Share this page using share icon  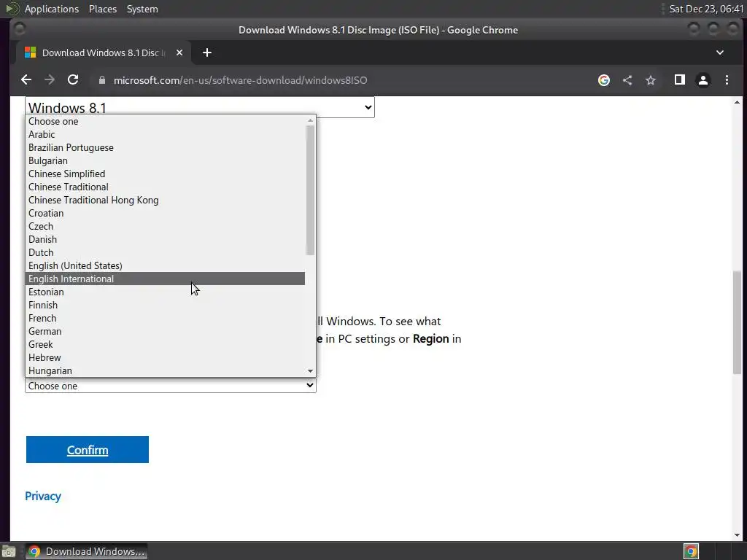(627, 80)
